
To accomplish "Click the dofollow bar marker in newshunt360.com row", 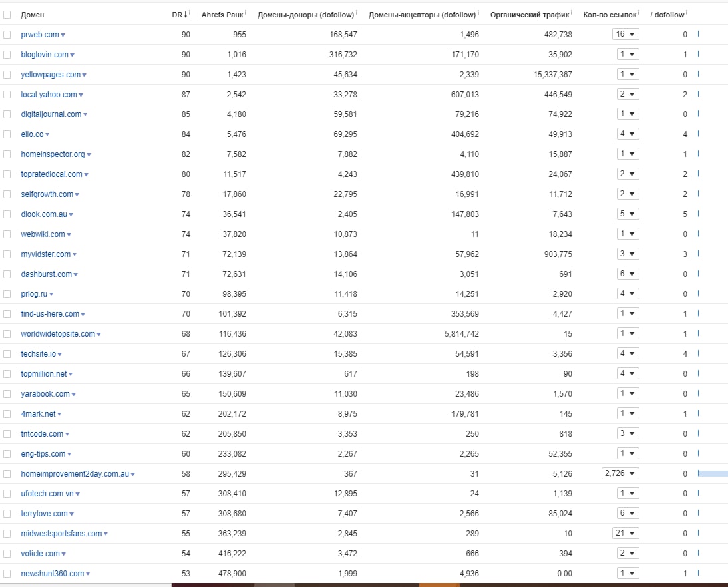I will point(698,573).
